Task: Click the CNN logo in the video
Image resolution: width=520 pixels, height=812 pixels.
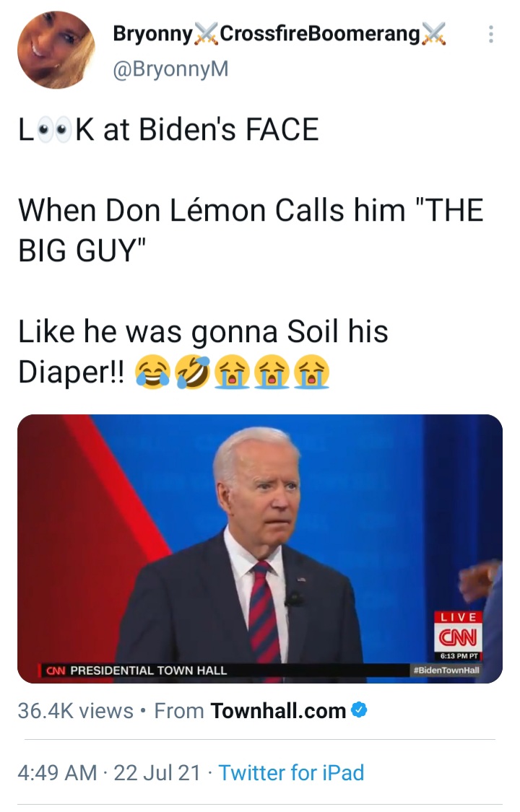Action: 458,637
